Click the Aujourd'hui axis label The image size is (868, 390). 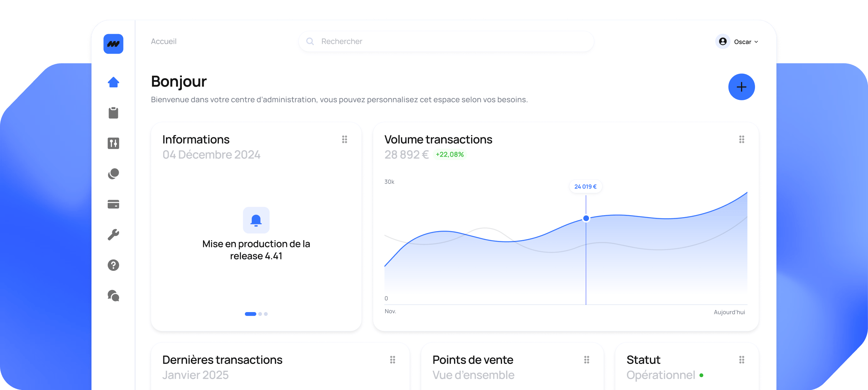729,312
